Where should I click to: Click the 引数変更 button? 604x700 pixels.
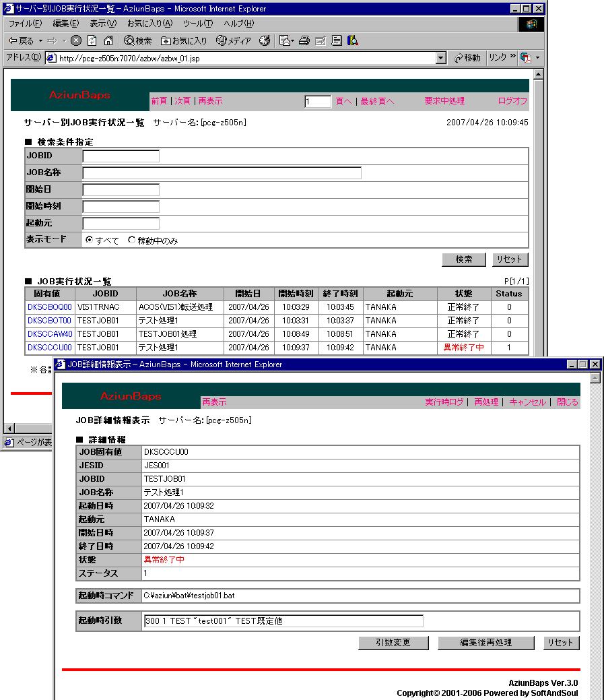[x=393, y=643]
